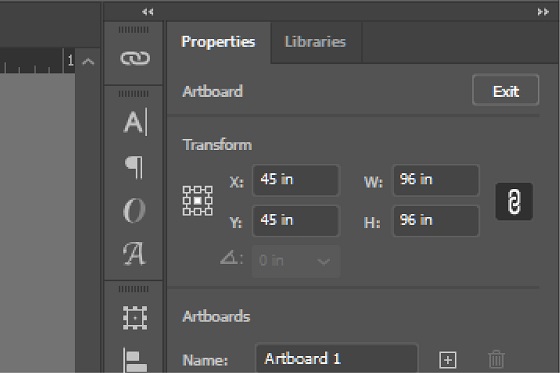This screenshot has height=373, width=560.
Task: Open the Character panel icon
Action: click(x=135, y=122)
